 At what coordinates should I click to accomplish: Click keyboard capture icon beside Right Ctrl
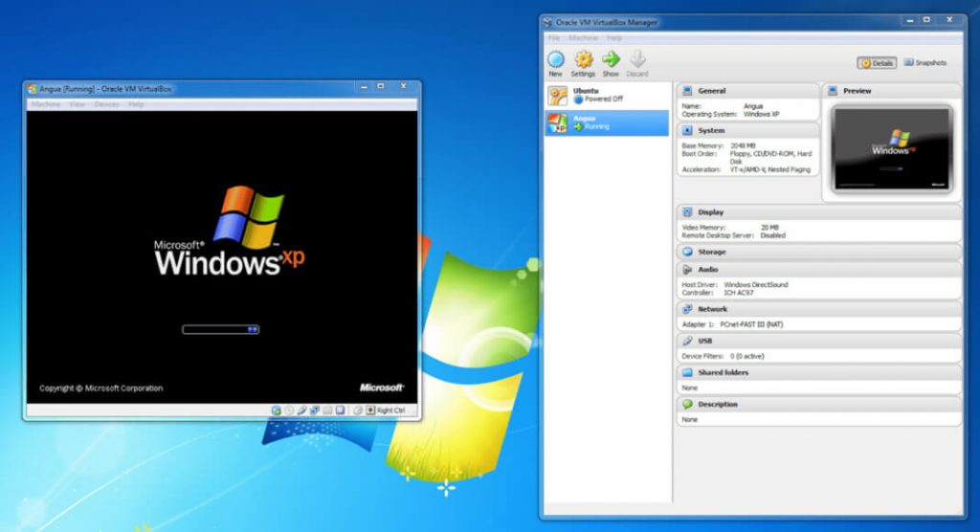pyautogui.click(x=370, y=410)
